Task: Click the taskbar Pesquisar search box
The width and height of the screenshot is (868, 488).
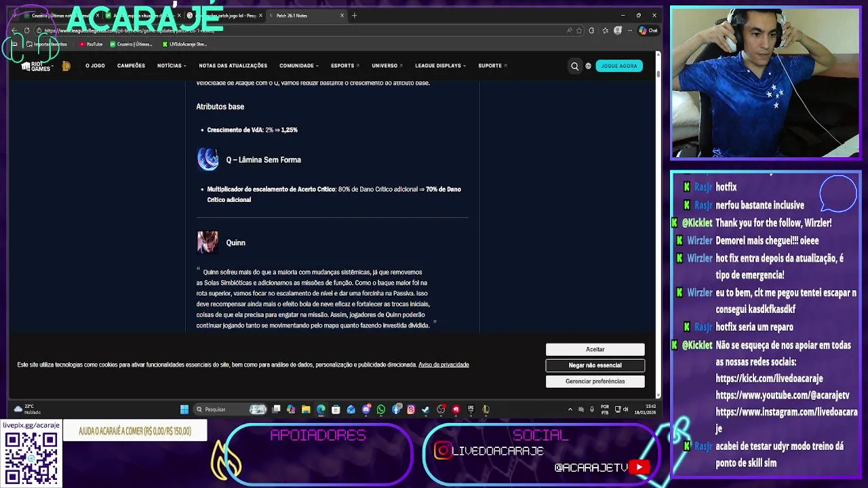Action: 231,409
